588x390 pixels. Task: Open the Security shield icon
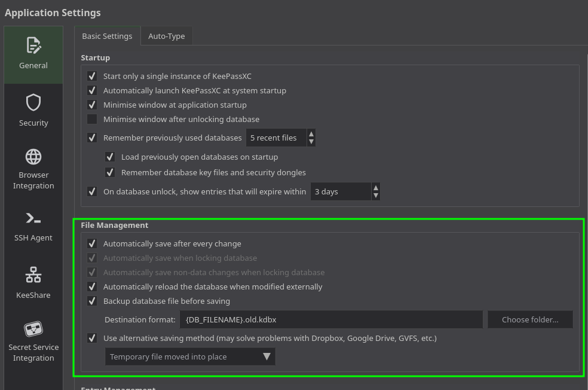33,102
